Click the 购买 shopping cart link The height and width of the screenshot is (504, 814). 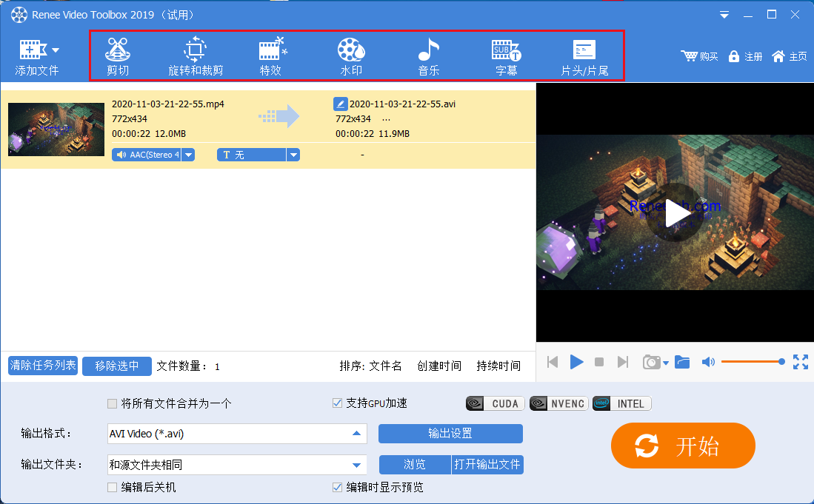click(x=699, y=56)
